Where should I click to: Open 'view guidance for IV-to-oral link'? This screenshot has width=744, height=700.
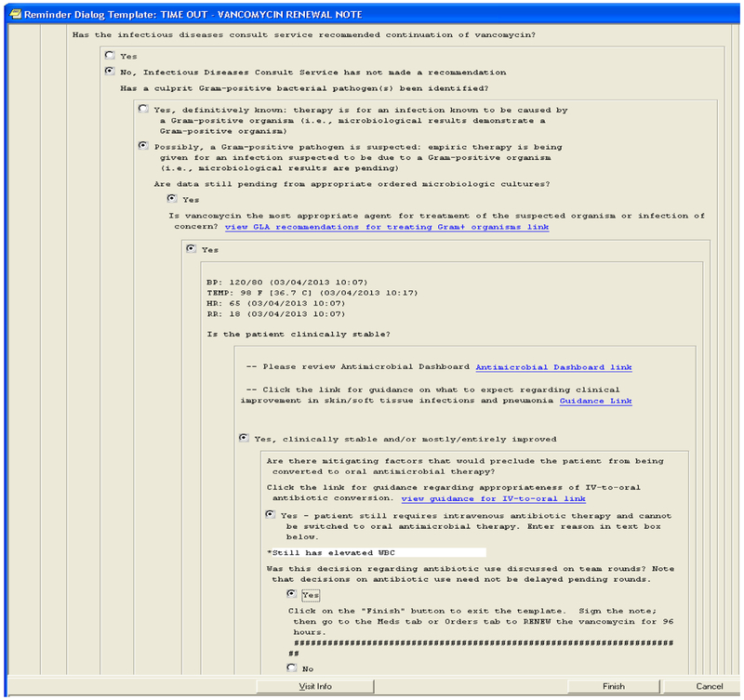click(493, 498)
